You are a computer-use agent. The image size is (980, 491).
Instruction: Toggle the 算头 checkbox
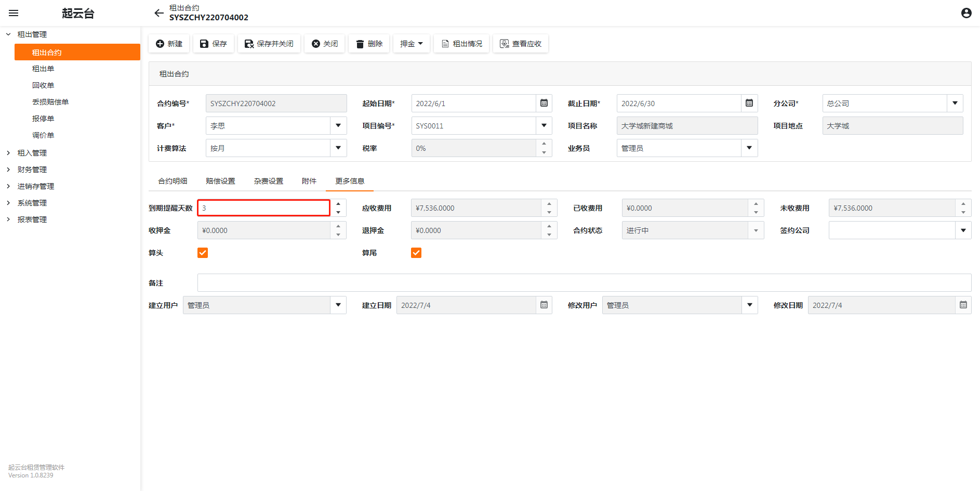click(203, 253)
